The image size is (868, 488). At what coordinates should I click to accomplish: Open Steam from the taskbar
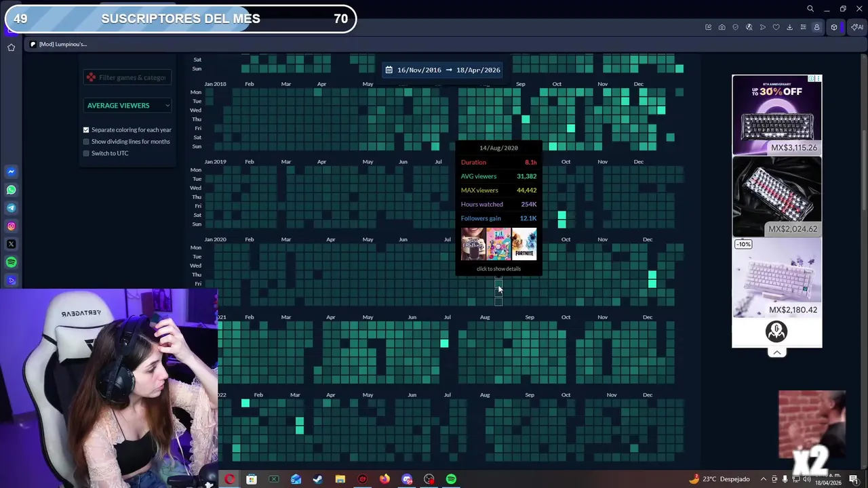point(318,480)
